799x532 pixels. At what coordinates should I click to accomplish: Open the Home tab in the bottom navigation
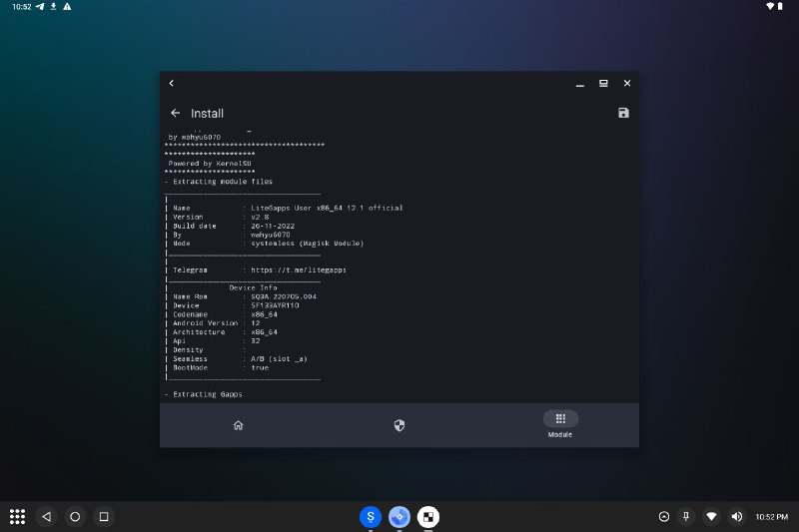pos(238,425)
